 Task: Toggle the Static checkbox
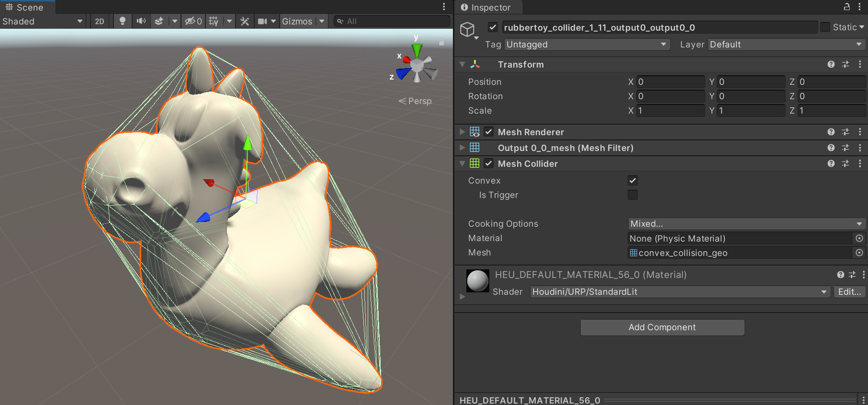825,27
